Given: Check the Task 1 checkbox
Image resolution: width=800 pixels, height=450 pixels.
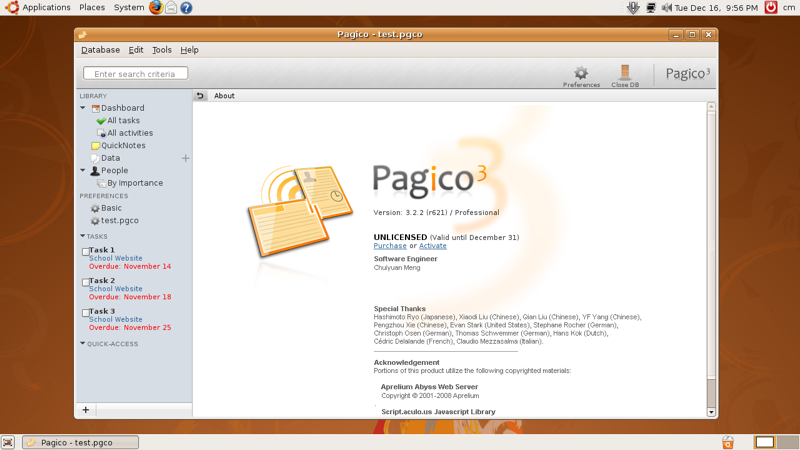Looking at the screenshot, I should (86, 252).
